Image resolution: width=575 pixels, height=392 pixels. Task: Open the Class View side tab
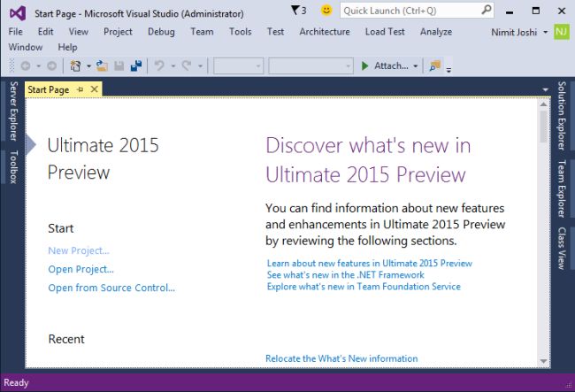tap(562, 249)
